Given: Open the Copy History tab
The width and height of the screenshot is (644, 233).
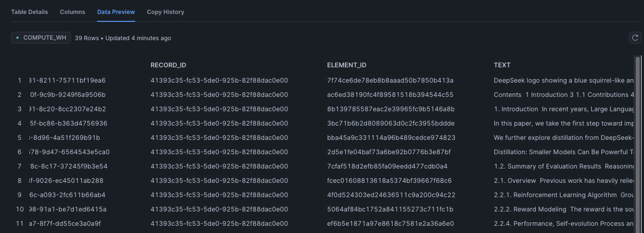Looking at the screenshot, I should (x=165, y=12).
